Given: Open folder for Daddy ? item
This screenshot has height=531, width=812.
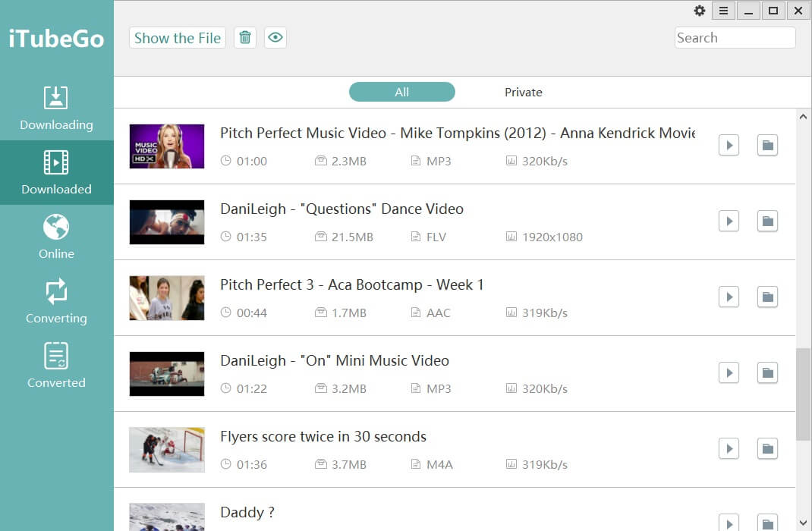Looking at the screenshot, I should click(x=767, y=523).
